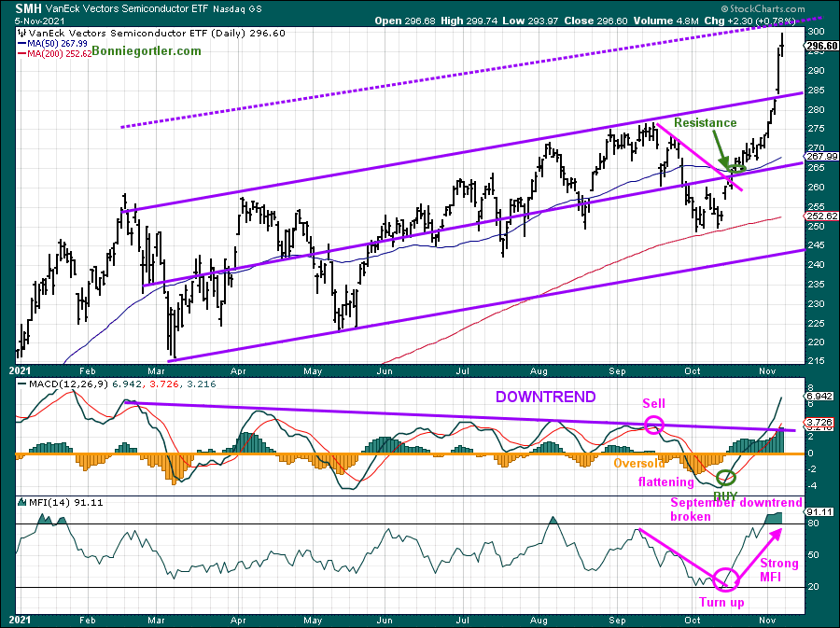Click the 5-Nov-2021 date label
The height and width of the screenshot is (628, 840).
pos(39,21)
